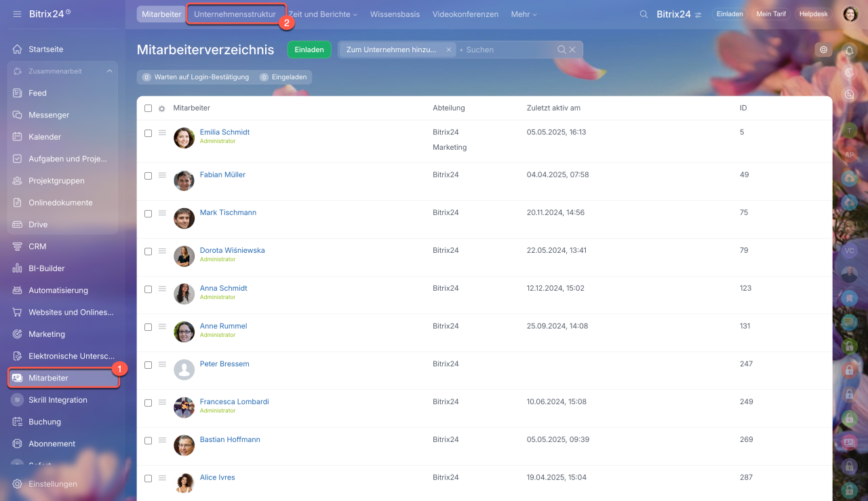Click the Buchung calendar icon

point(18,422)
